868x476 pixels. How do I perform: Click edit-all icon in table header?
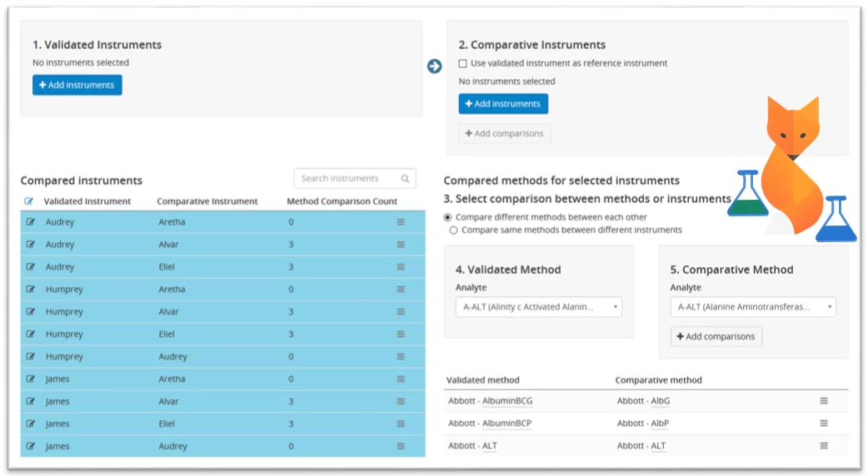click(29, 201)
